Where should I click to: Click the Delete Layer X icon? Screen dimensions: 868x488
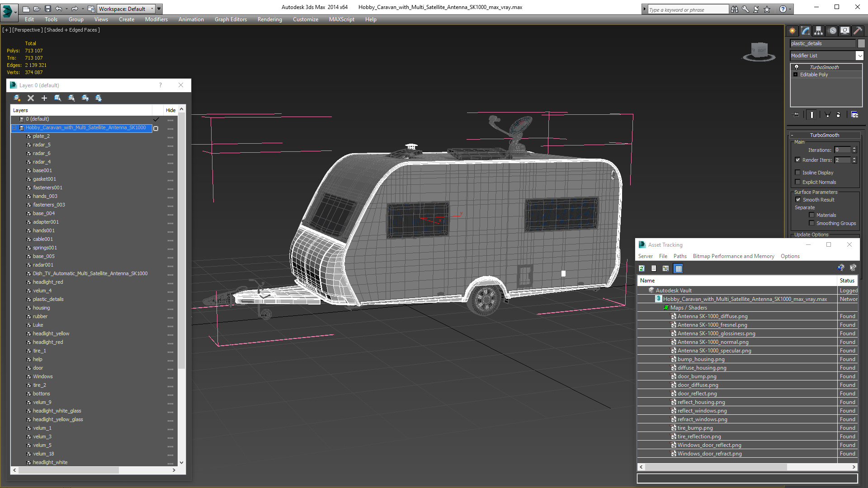(x=31, y=98)
